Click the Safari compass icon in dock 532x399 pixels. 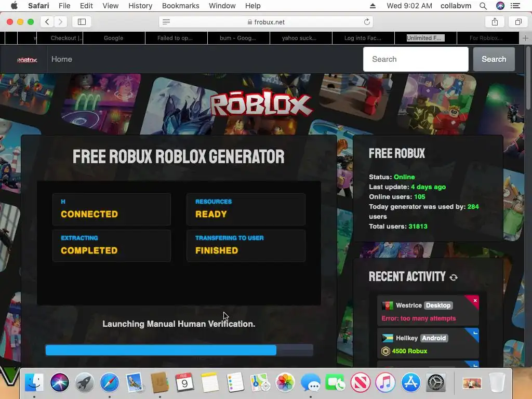(110, 382)
